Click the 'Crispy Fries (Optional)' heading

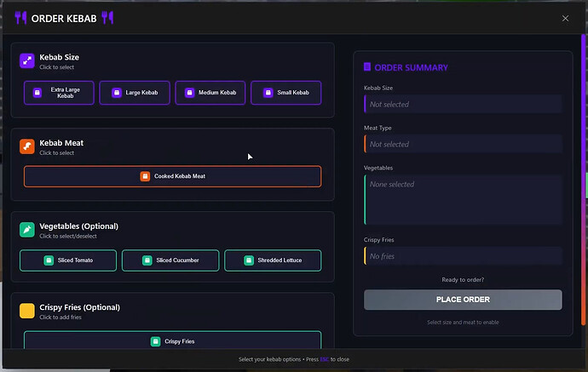[x=79, y=307]
